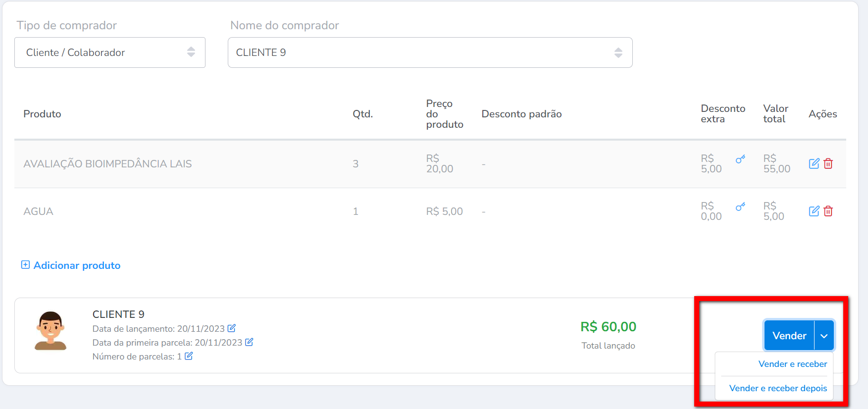The image size is (868, 409).
Task: Toggle the Vender dropdown arrow
Action: pyautogui.click(x=824, y=336)
